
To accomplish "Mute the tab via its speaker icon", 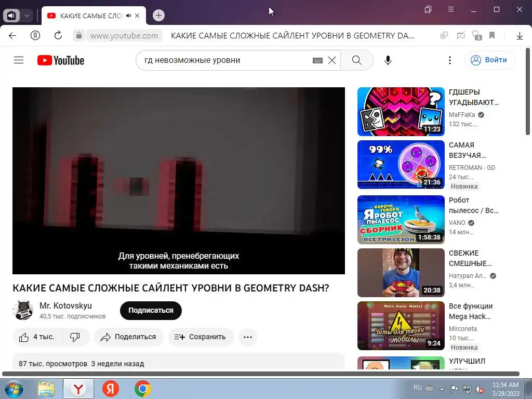I will point(129,16).
